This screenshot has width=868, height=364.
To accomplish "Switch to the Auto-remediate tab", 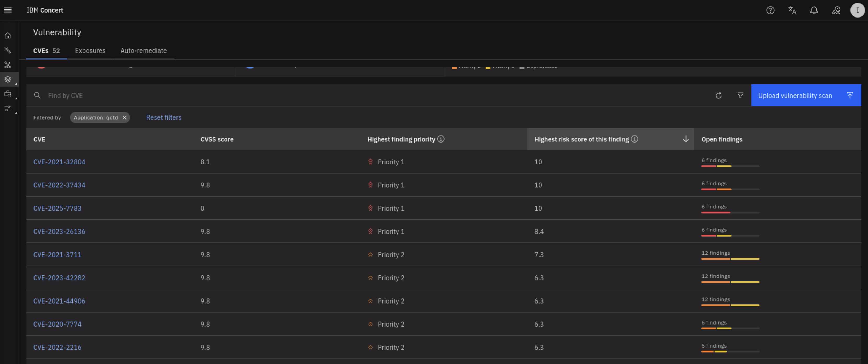I will point(144,50).
